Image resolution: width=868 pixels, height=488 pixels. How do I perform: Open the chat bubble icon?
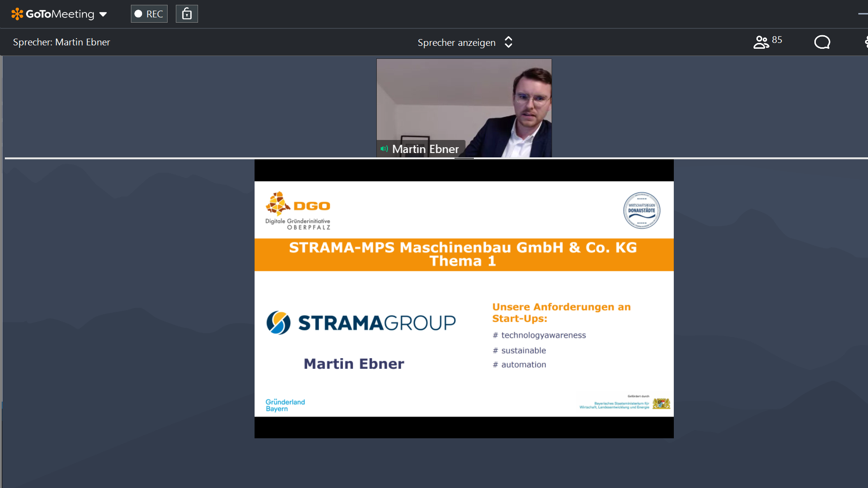(x=822, y=42)
